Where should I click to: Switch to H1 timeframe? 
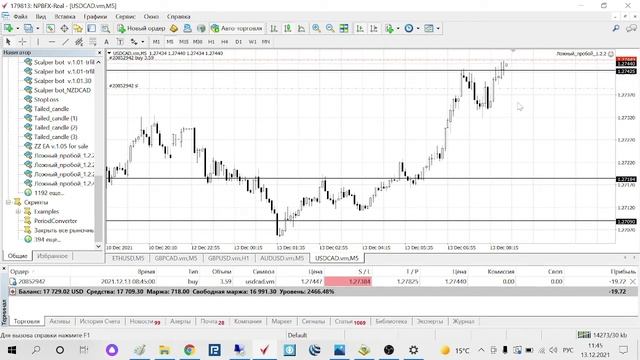tap(211, 42)
